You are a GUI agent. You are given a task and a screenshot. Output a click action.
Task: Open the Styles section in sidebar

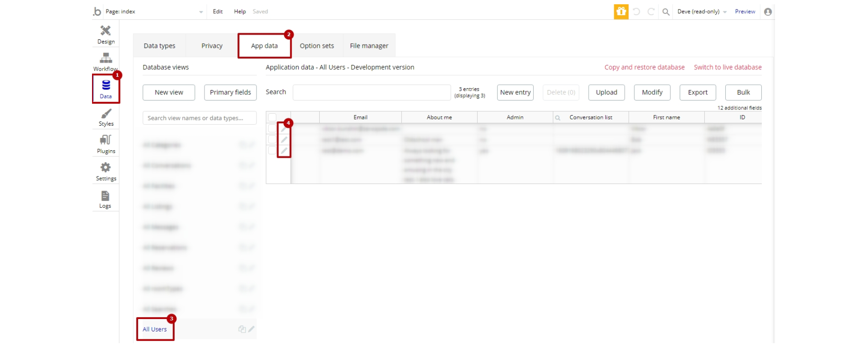(x=106, y=117)
